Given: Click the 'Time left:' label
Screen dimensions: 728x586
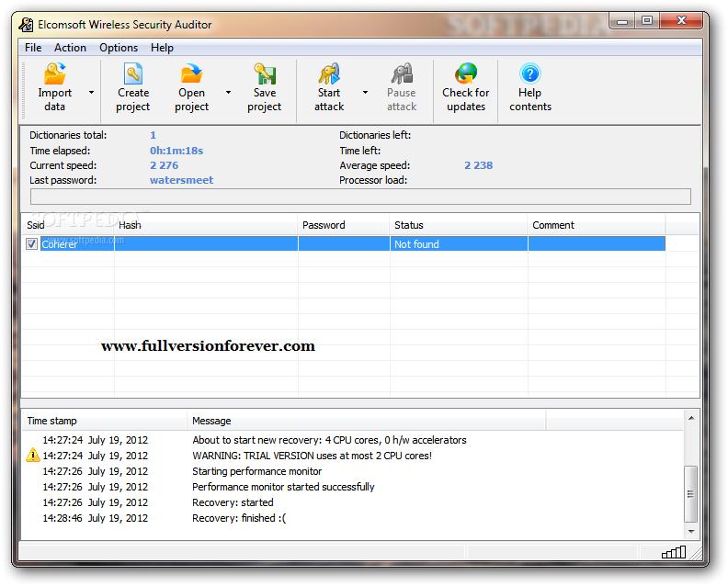Looking at the screenshot, I should pos(359,151).
